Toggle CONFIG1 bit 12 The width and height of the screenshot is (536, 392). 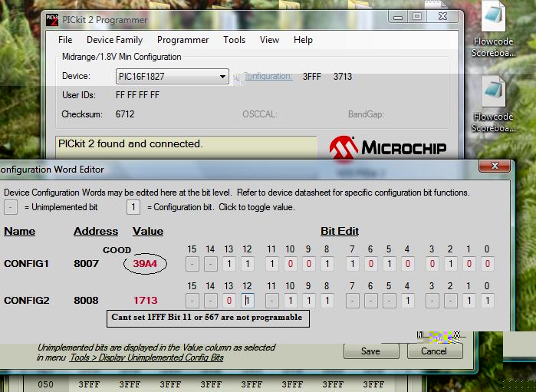click(x=248, y=264)
